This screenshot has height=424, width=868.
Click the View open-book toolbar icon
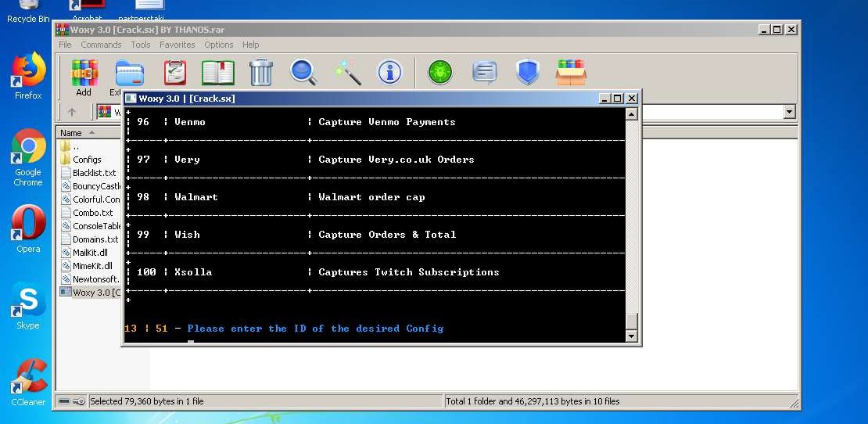pos(217,73)
